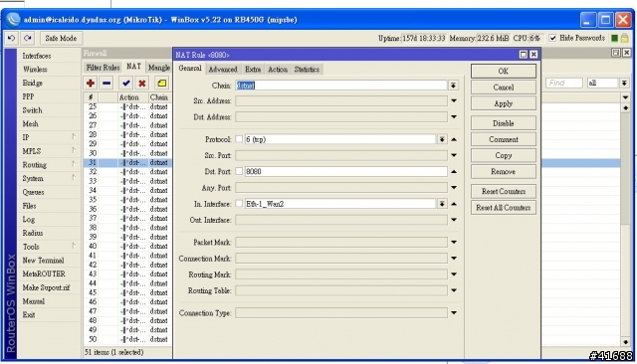Open the Protocol dropdown list

[442, 139]
